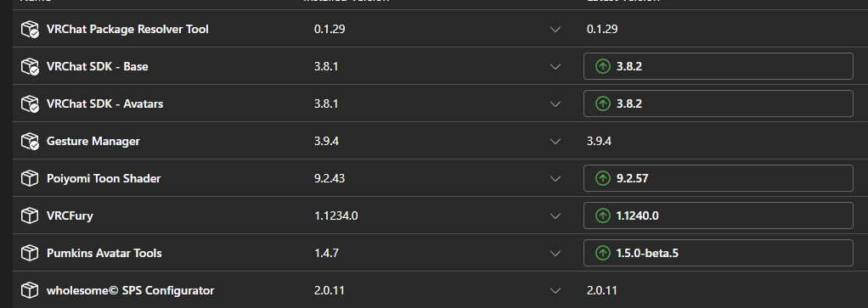Viewport: 868px width, 308px height.
Task: Open version dropdown for Poiyomi Toon Shader
Action: [x=555, y=179]
